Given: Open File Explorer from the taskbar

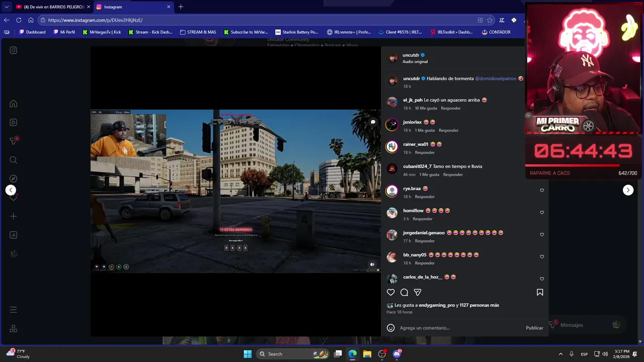Looking at the screenshot, I should click(367, 354).
